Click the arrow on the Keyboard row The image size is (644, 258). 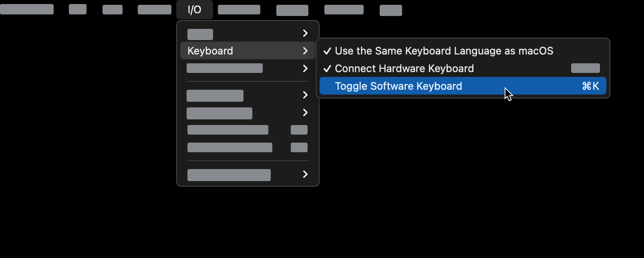pos(305,51)
